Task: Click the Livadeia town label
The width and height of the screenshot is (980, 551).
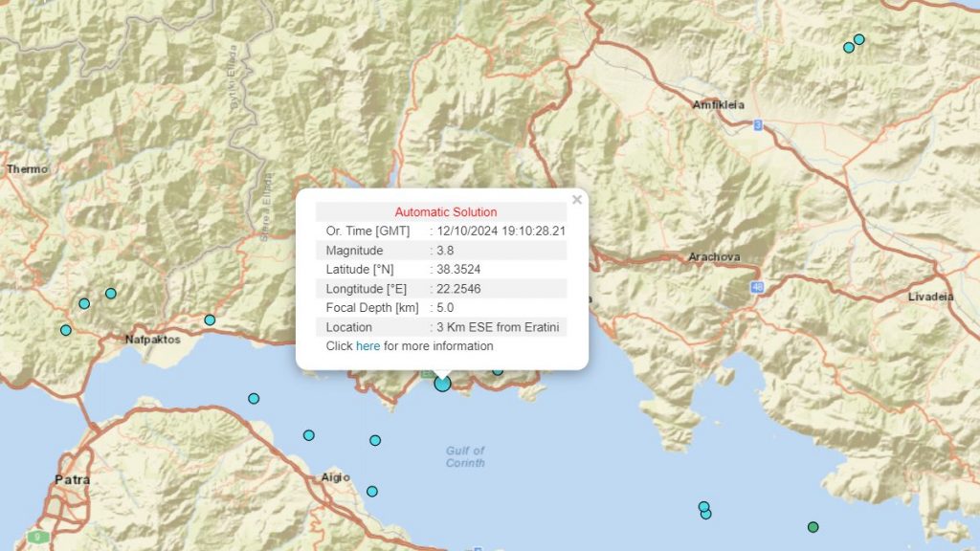Action: tap(930, 297)
